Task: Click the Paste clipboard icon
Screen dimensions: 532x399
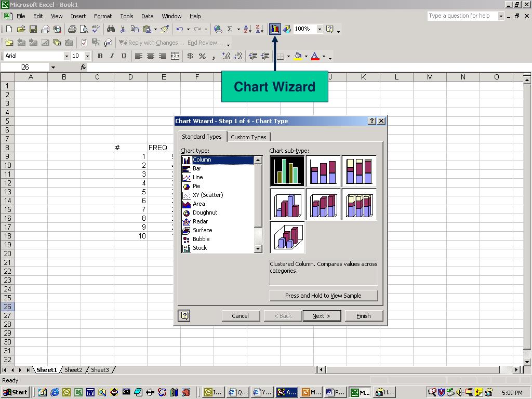Action: coord(147,29)
